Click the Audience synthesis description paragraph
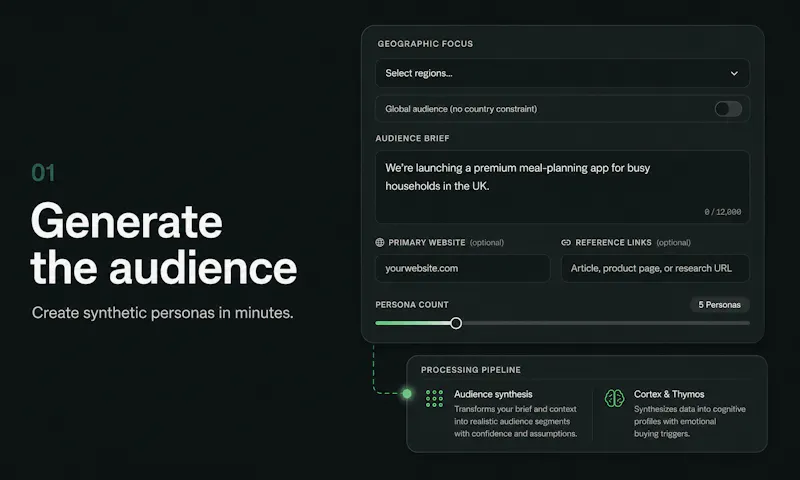Screen dimensions: 800x480 point(515,421)
